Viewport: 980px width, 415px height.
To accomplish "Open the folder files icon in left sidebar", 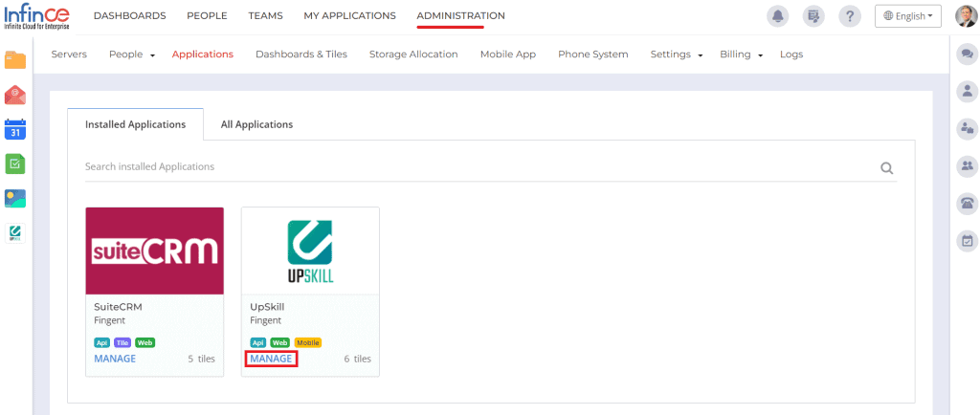I will click(x=15, y=60).
